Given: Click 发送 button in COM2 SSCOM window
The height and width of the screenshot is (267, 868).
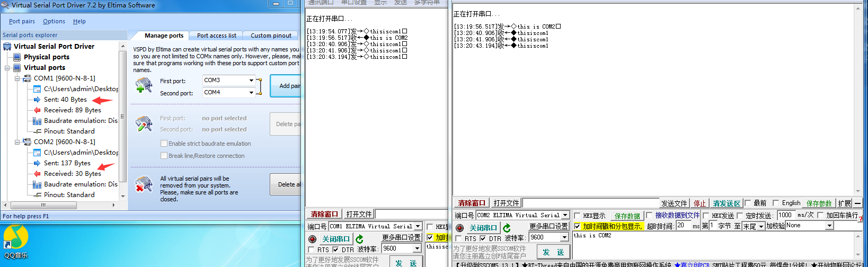Looking at the screenshot, I should coord(553,252).
